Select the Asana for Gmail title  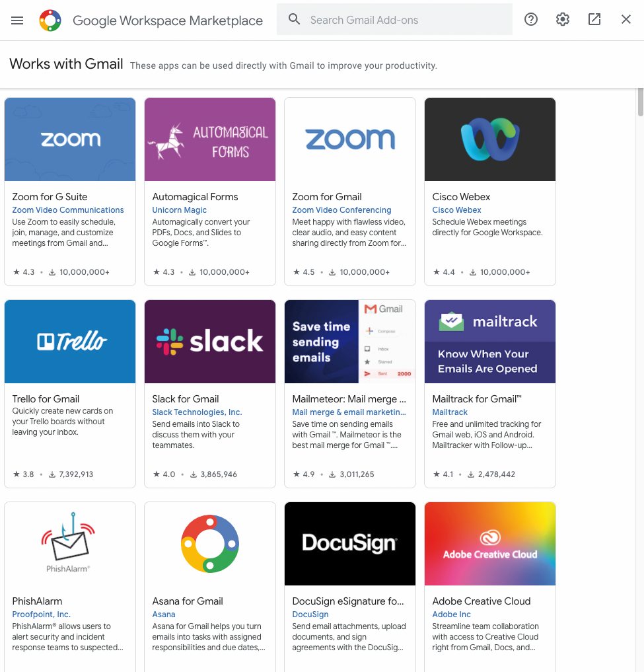[187, 601]
